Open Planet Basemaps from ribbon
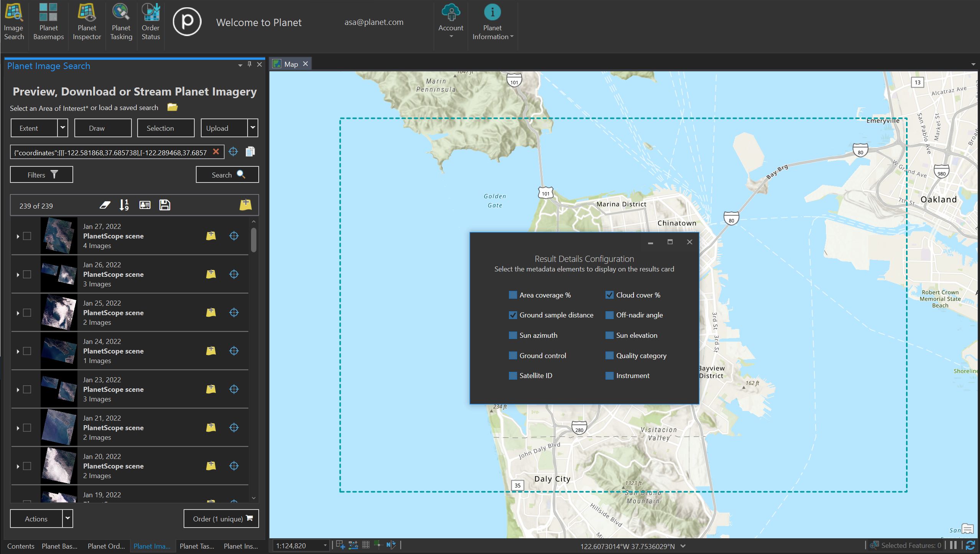The height and width of the screenshot is (554, 980). (48, 22)
